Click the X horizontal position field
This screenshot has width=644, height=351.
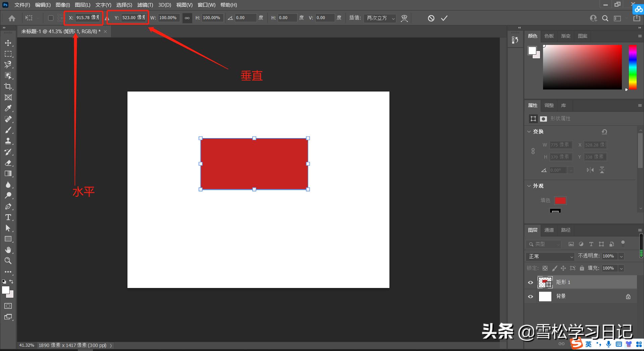pyautogui.click(x=87, y=18)
